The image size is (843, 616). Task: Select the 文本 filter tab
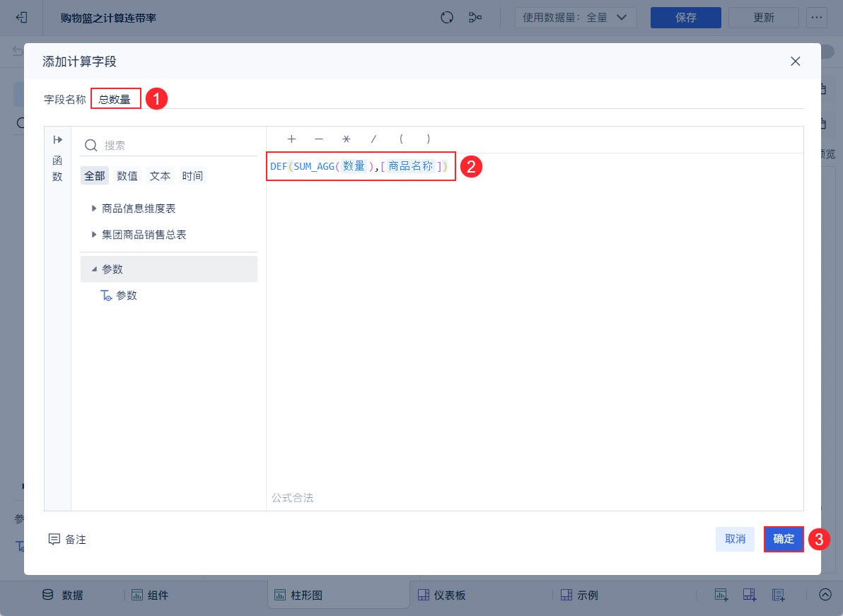(160, 176)
